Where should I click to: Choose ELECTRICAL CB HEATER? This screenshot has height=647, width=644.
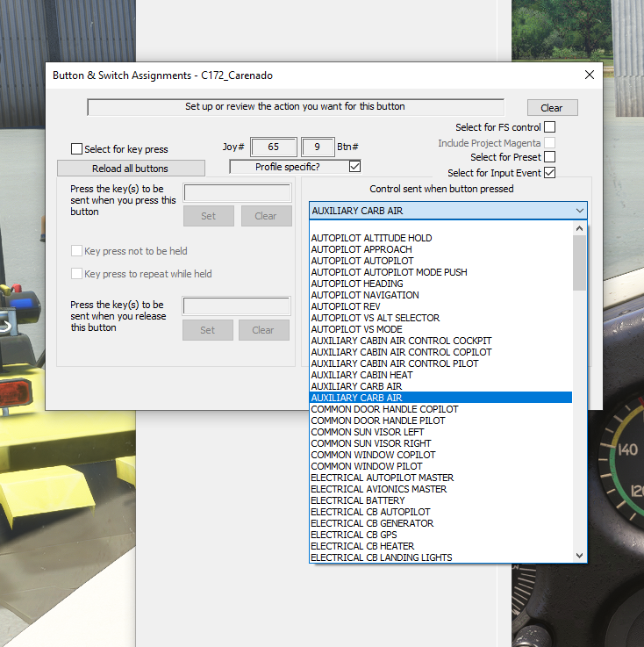click(440, 546)
